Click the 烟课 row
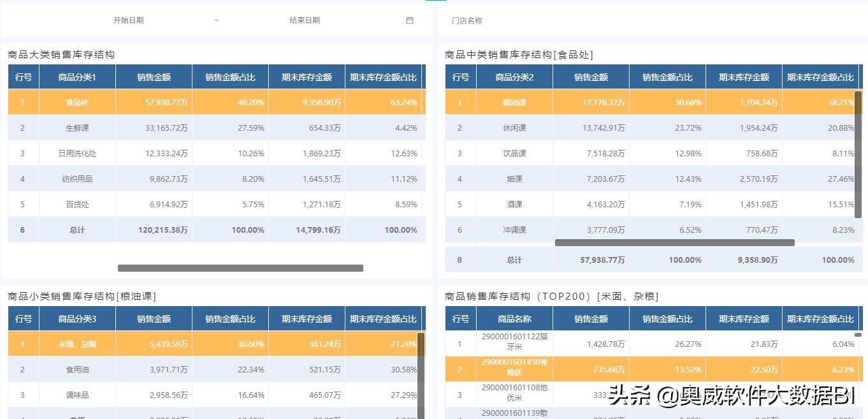The height and width of the screenshot is (419, 868). [x=514, y=179]
